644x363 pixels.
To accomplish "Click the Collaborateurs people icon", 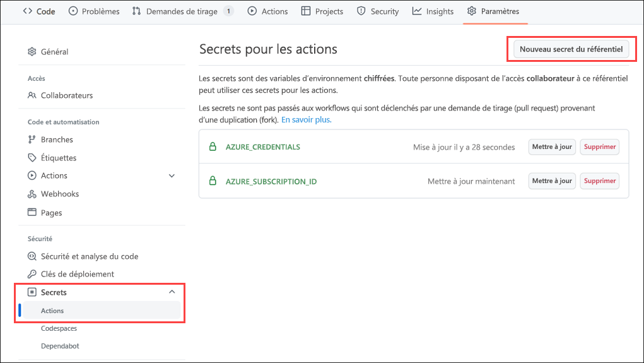I will (x=32, y=95).
